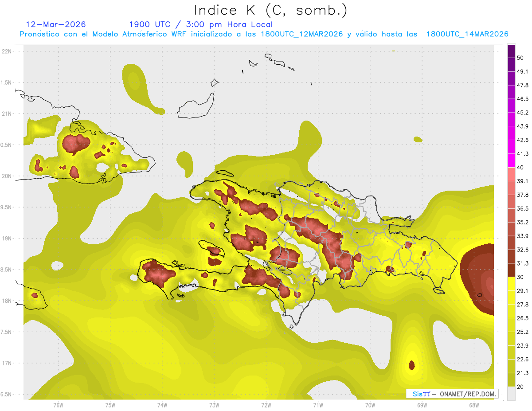Image resolution: width=532 pixels, height=411 pixels.
Task: Click '1900 UTC / 3:00 pm Hora Local'
Action: pyautogui.click(x=201, y=24)
